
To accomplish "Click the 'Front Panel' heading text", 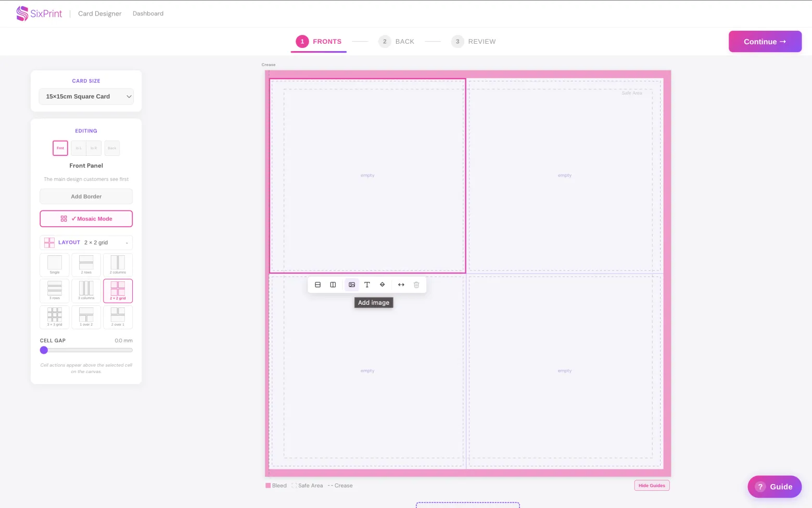I will 86,166.
